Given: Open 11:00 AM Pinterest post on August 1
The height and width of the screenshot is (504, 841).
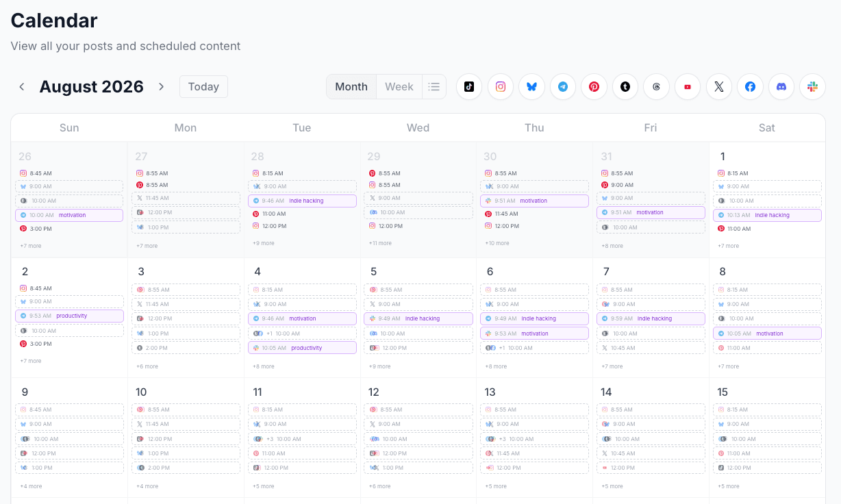Looking at the screenshot, I should [767, 229].
